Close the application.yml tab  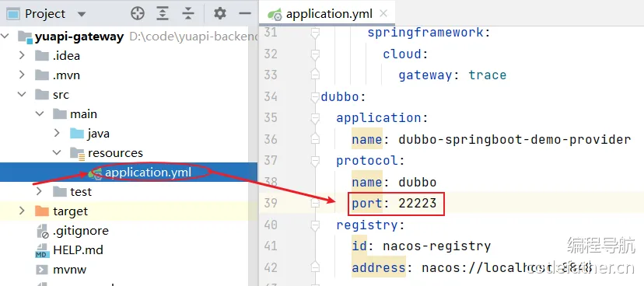[x=383, y=13]
